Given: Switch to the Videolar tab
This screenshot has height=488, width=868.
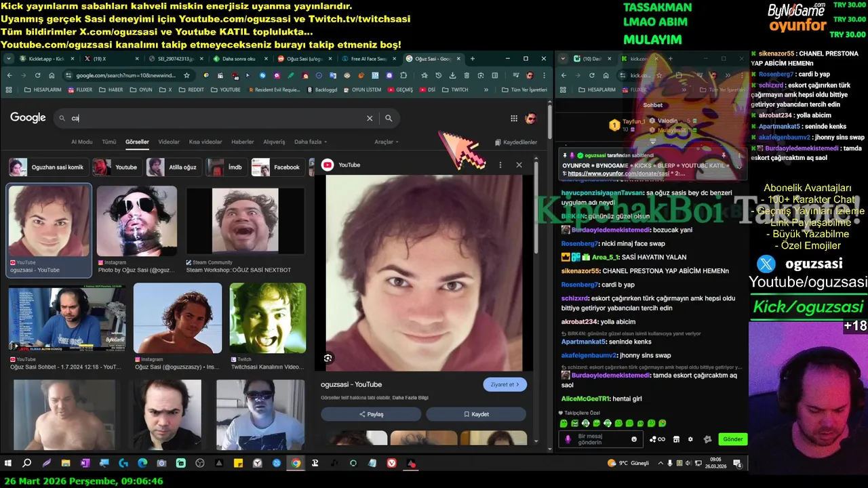Looking at the screenshot, I should (169, 142).
